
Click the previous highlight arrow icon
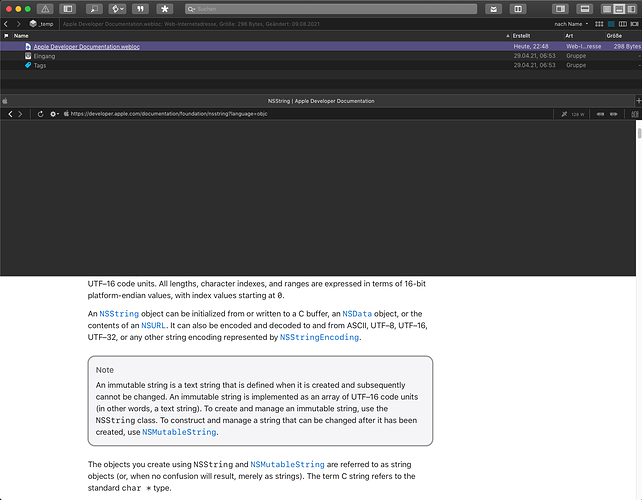click(600, 114)
